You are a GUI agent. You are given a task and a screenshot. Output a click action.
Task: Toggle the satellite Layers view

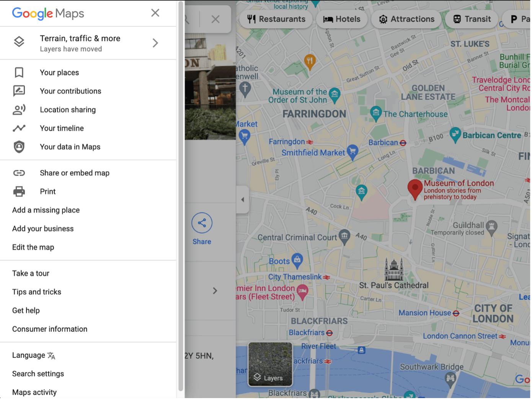[270, 364]
